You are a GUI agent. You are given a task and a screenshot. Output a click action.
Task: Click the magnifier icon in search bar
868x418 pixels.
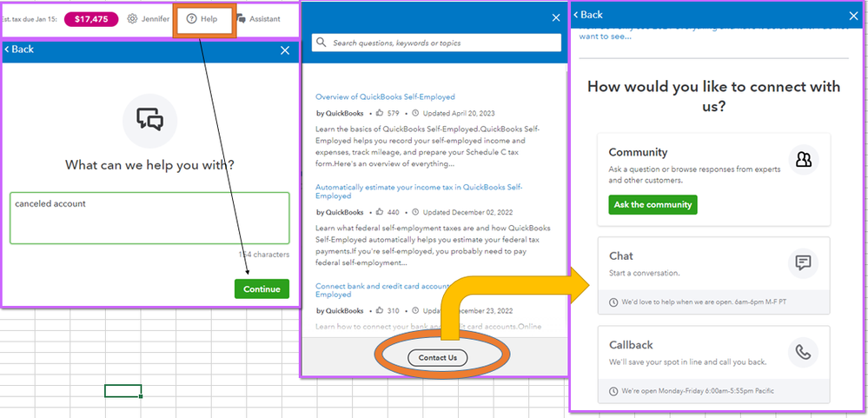point(321,43)
